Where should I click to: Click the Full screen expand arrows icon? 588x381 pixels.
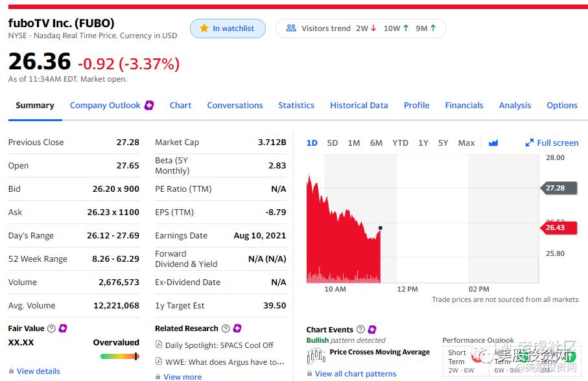click(x=529, y=143)
